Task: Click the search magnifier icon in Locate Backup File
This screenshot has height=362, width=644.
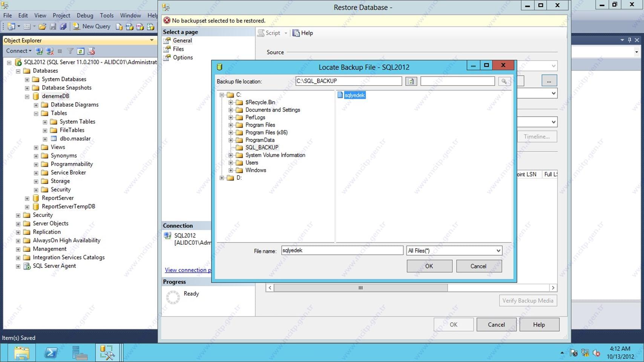Action: (x=504, y=81)
